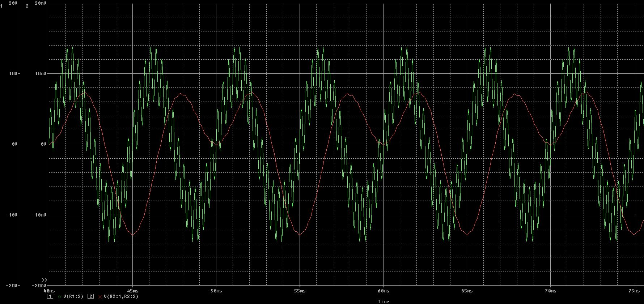644x304 pixels.
Task: Click the 40ms tick label on time axis
Action: click(x=49, y=291)
